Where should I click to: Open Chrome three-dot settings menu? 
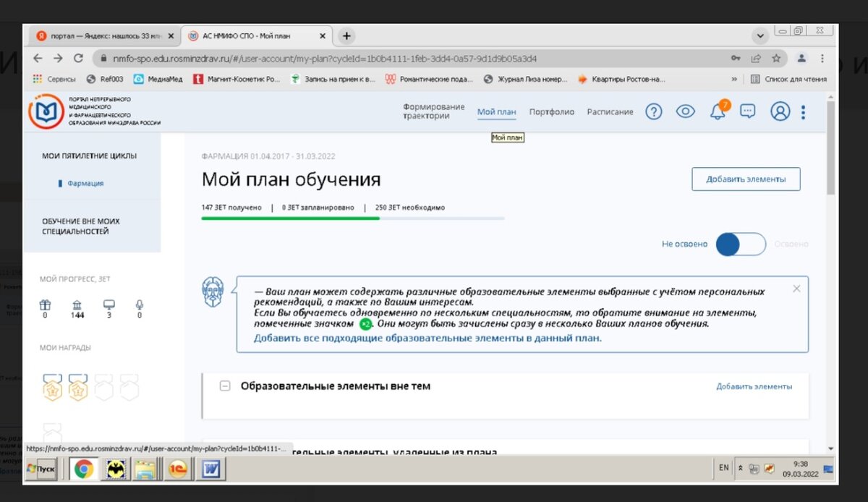coord(822,59)
